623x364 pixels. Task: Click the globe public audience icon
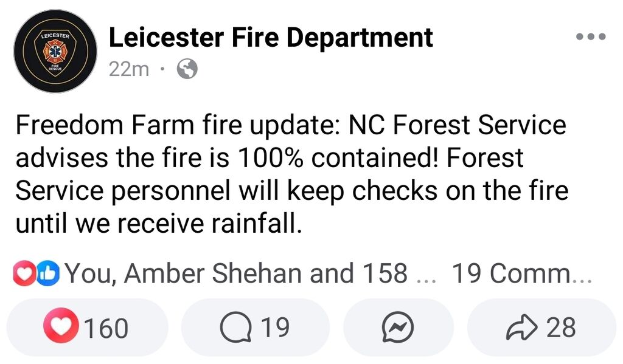pos(187,69)
